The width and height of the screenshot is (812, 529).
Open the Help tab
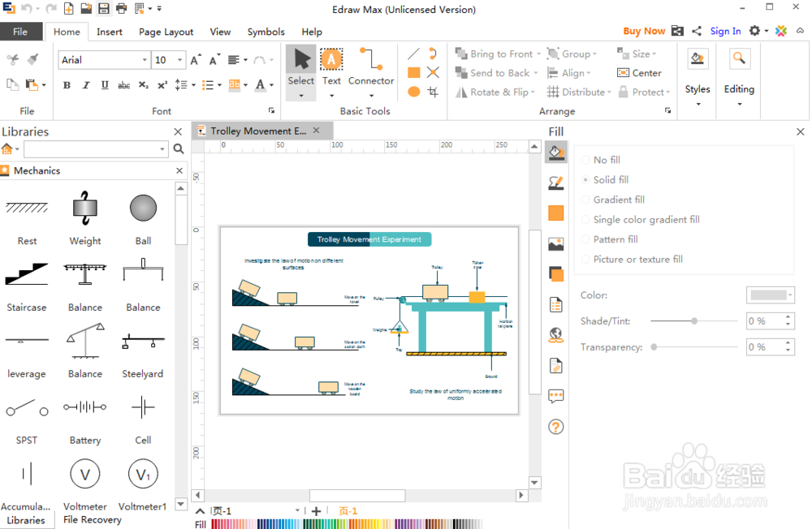point(312,32)
